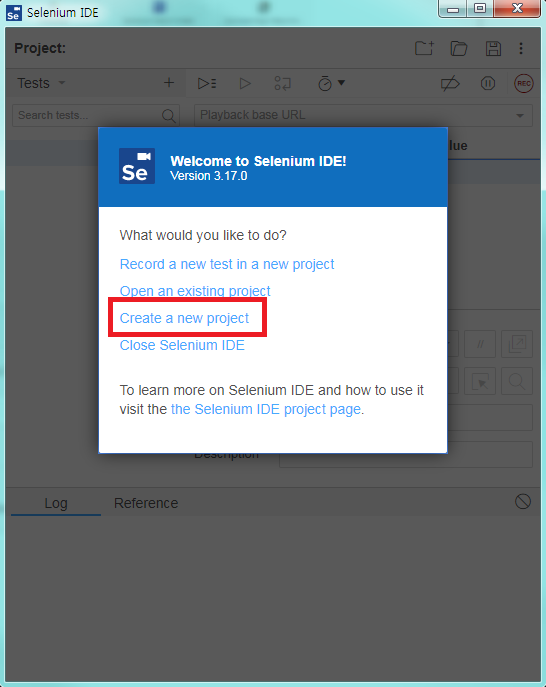The image size is (546, 687).
Task: Open project via the open folder icon
Action: tap(459, 48)
